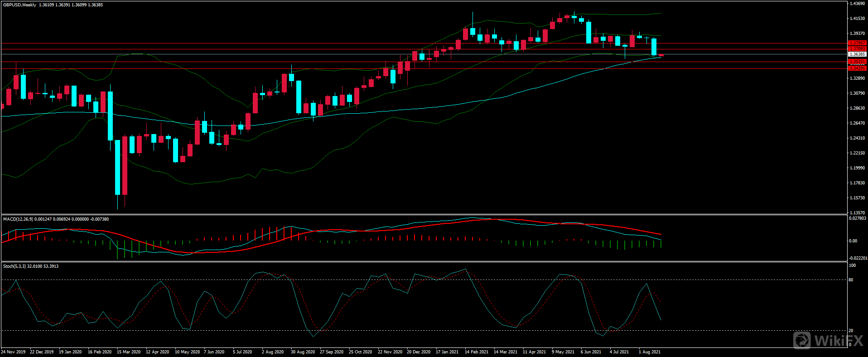
Task: Click the MACD(12,26,9) indicator label
Action: tap(18, 219)
